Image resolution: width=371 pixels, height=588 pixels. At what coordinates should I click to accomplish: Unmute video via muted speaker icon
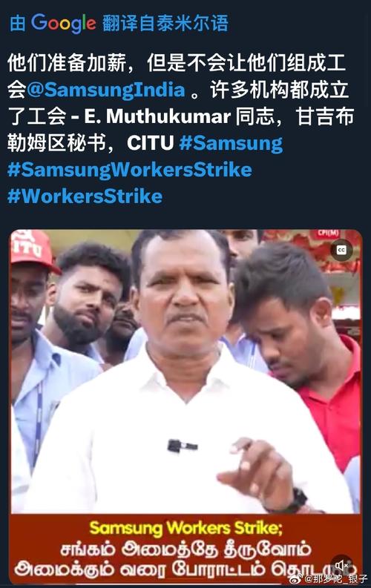pyautogui.click(x=342, y=565)
